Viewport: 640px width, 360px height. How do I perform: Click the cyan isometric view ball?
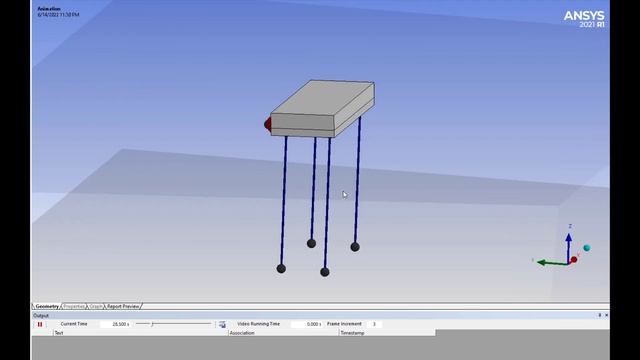587,248
